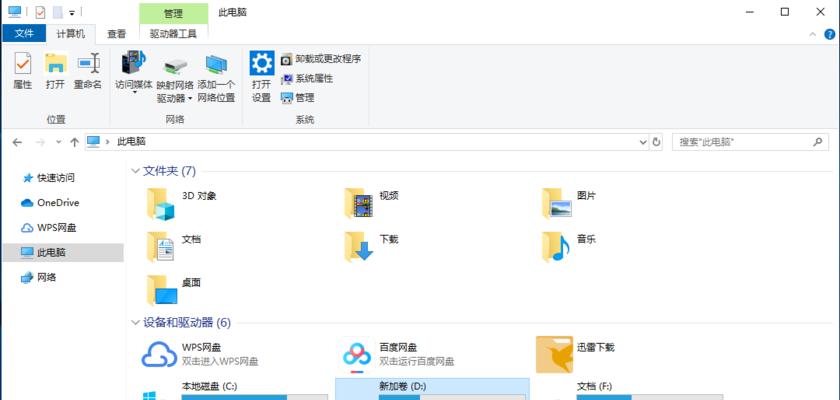The image size is (840, 400).
Task: Click the Properties (属性) ribbon icon
Action: click(22, 71)
